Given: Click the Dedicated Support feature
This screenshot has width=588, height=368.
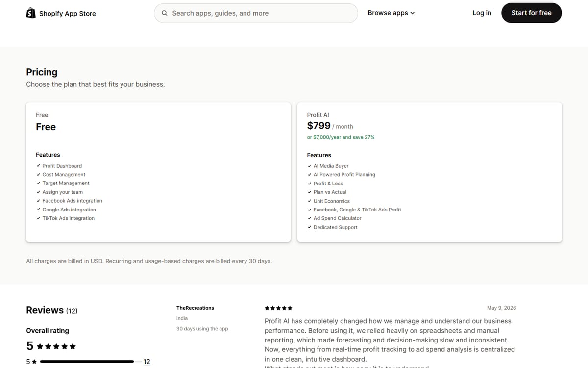Looking at the screenshot, I should pos(335,227).
